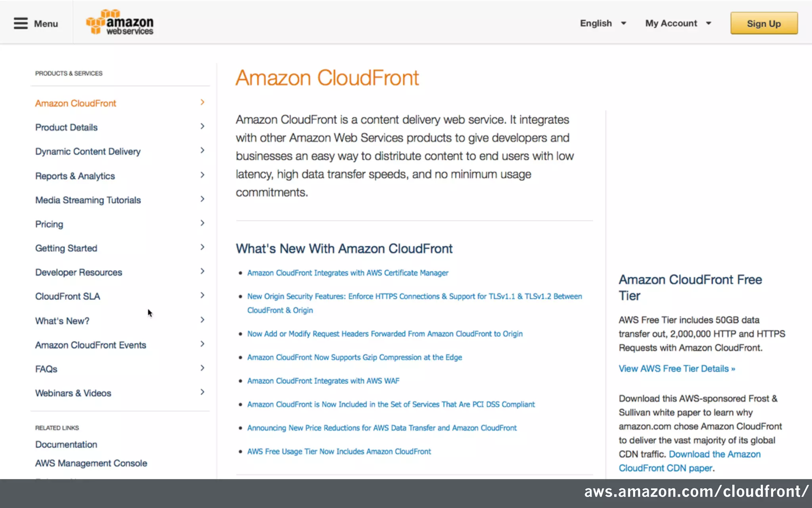Click the chevron beside Getting Started
The image size is (812, 508).
point(202,247)
